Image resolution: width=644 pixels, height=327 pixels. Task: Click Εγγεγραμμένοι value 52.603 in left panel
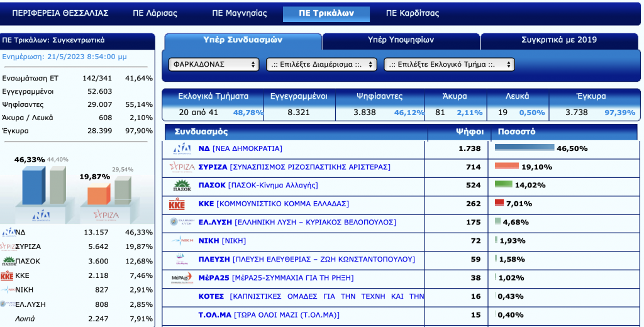pyautogui.click(x=100, y=91)
